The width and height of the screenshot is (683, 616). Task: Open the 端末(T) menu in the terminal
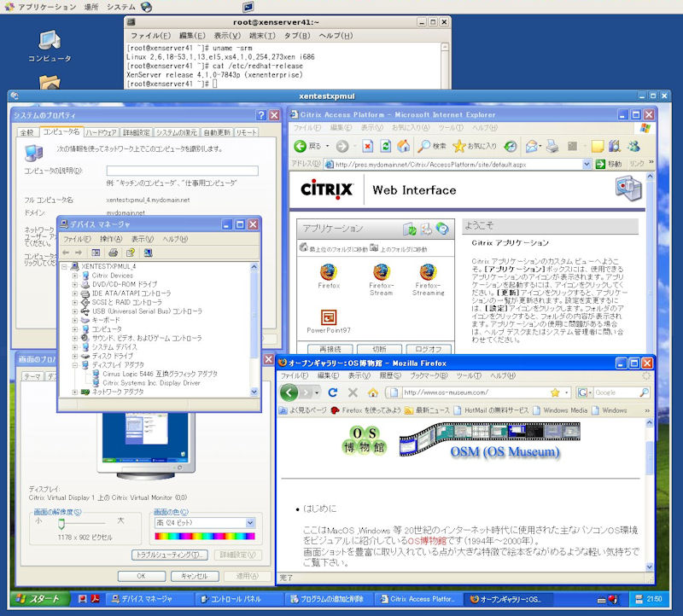pyautogui.click(x=262, y=36)
